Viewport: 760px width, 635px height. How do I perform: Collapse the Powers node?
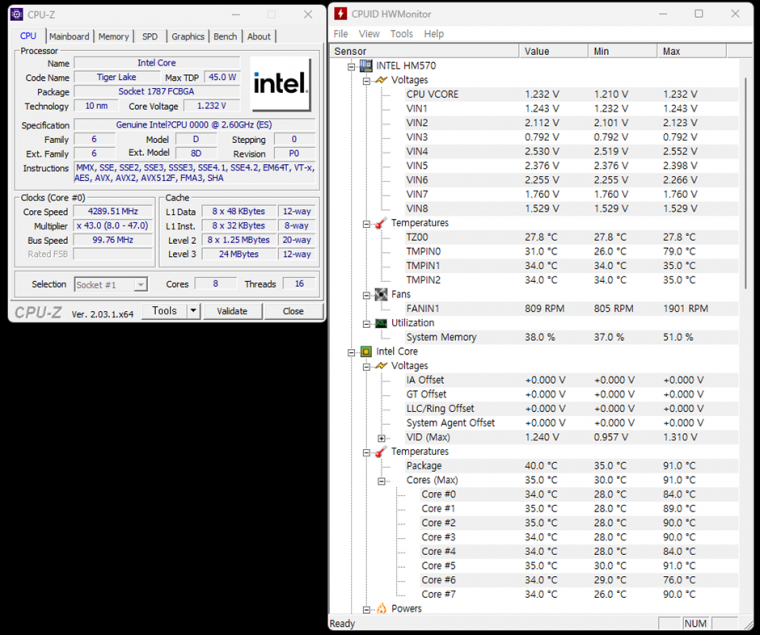point(366,609)
